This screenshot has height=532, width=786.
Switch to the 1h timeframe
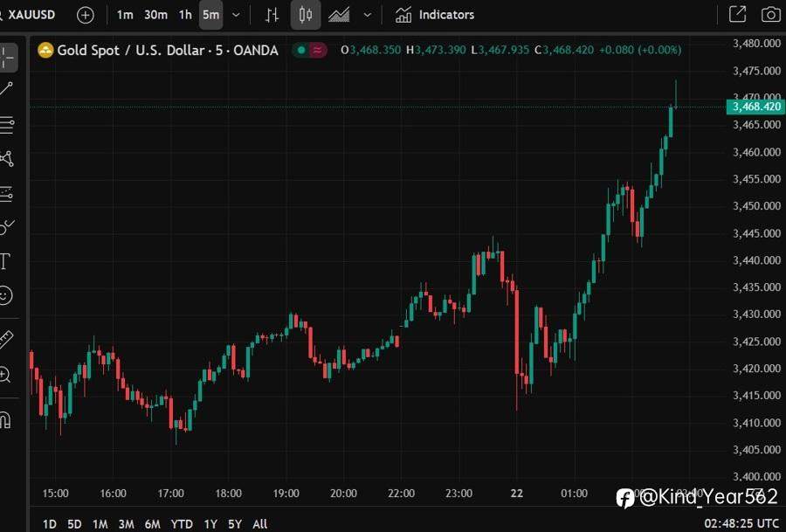point(185,15)
